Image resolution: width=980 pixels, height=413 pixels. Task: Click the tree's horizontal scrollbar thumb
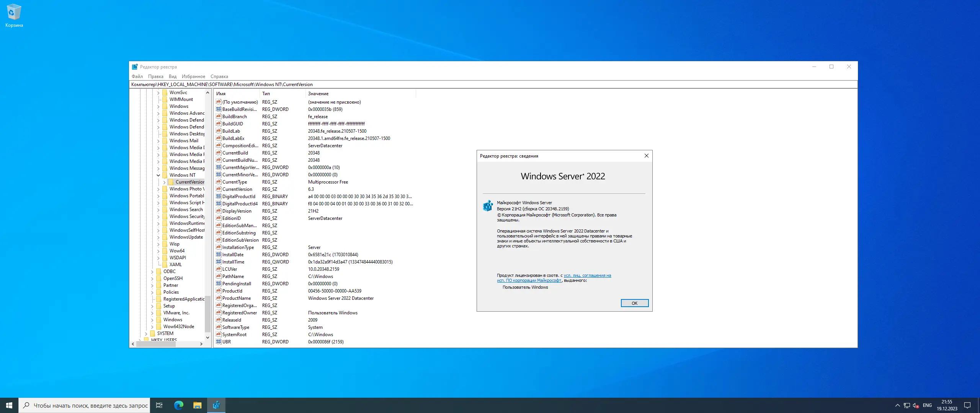tap(156, 344)
